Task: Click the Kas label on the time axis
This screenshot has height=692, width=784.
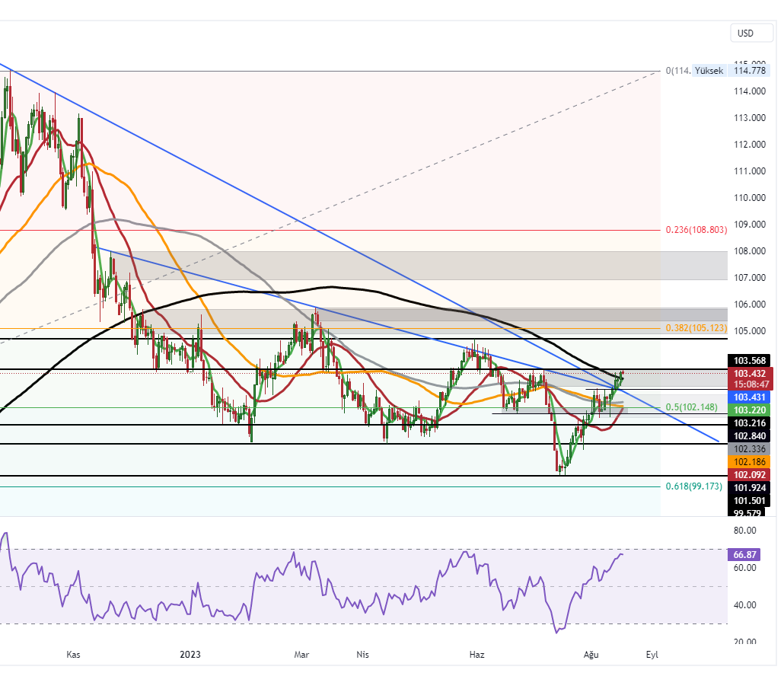Action: coord(73,654)
